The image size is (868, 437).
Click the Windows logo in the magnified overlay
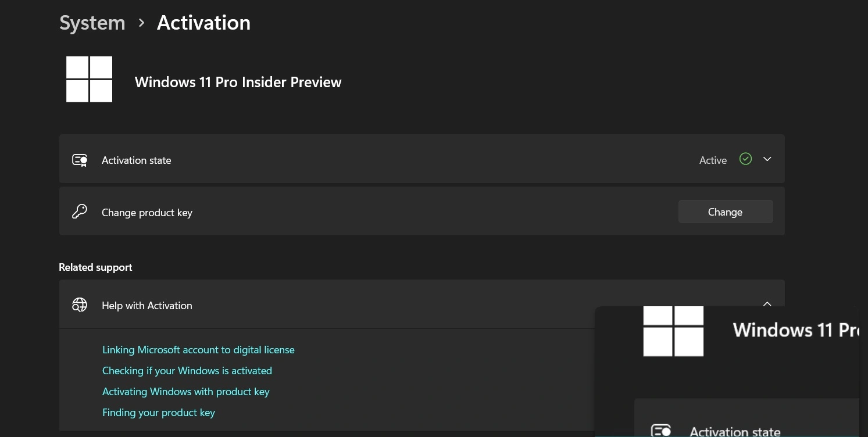pos(673,331)
